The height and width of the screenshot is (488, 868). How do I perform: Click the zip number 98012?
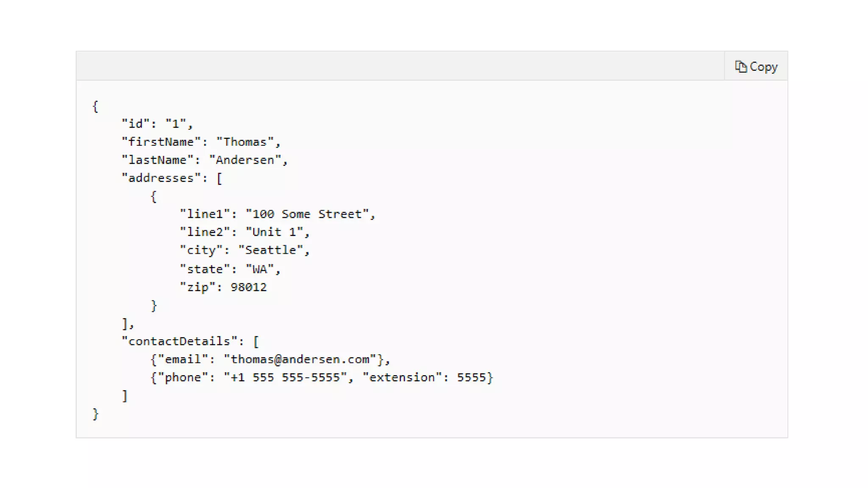(x=249, y=287)
